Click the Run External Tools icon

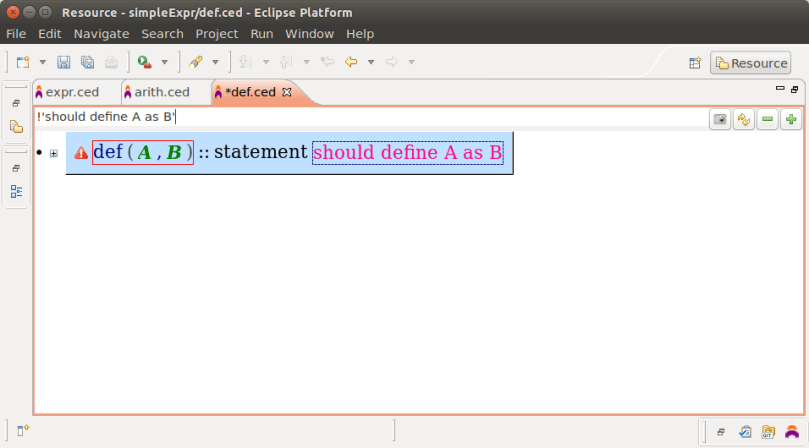coord(145,62)
